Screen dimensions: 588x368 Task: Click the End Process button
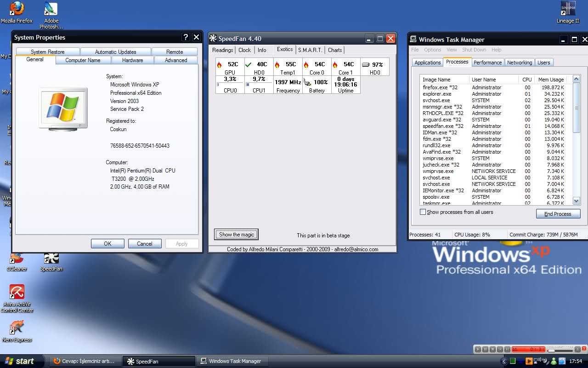pyautogui.click(x=558, y=214)
